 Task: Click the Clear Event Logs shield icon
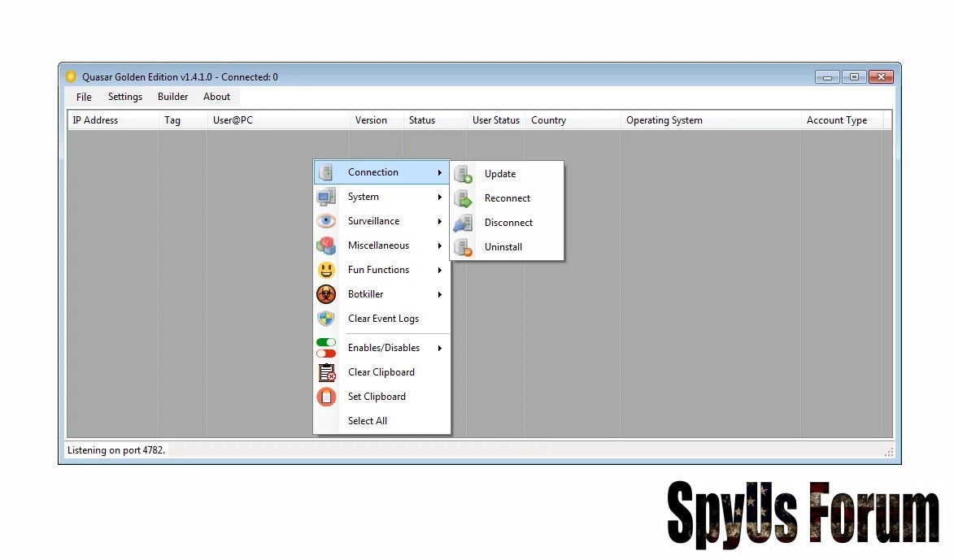[326, 319]
